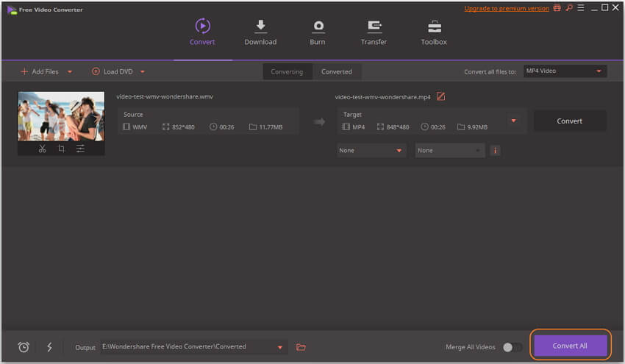This screenshot has height=364, width=625.
Task: Show the Converting list
Action: tap(287, 72)
